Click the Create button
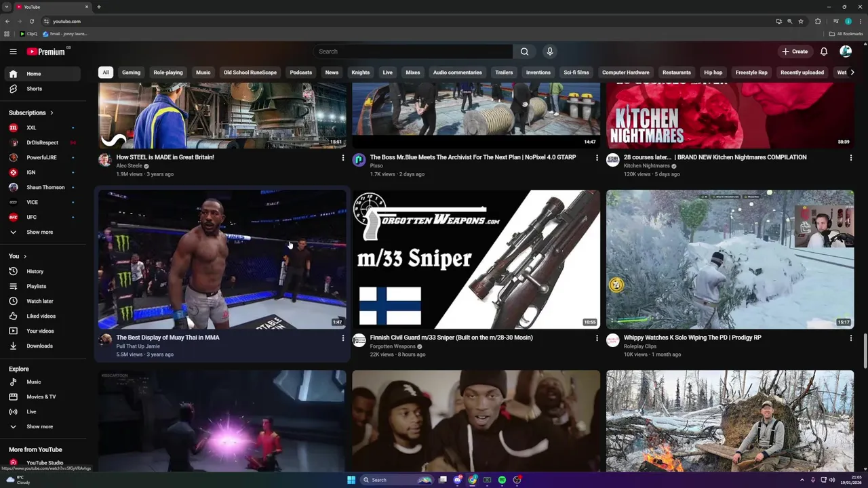Viewport: 868px width, 488px height. (x=795, y=52)
